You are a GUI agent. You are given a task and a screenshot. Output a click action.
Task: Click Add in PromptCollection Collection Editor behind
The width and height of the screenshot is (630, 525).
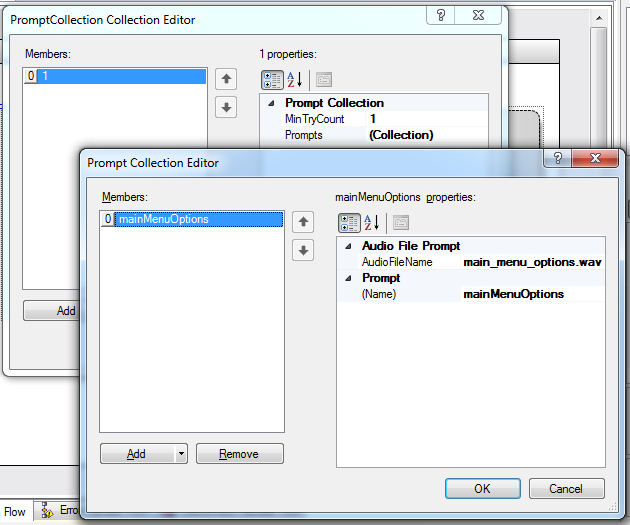(x=51, y=311)
